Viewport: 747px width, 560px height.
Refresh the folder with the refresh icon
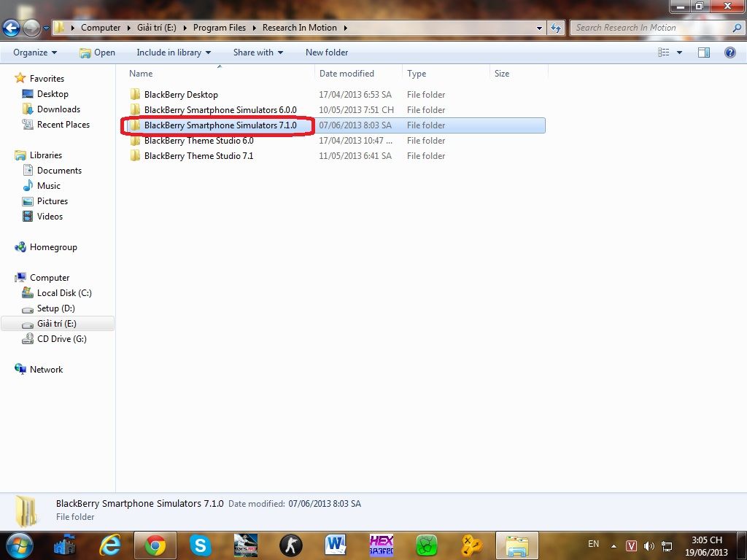pos(555,28)
